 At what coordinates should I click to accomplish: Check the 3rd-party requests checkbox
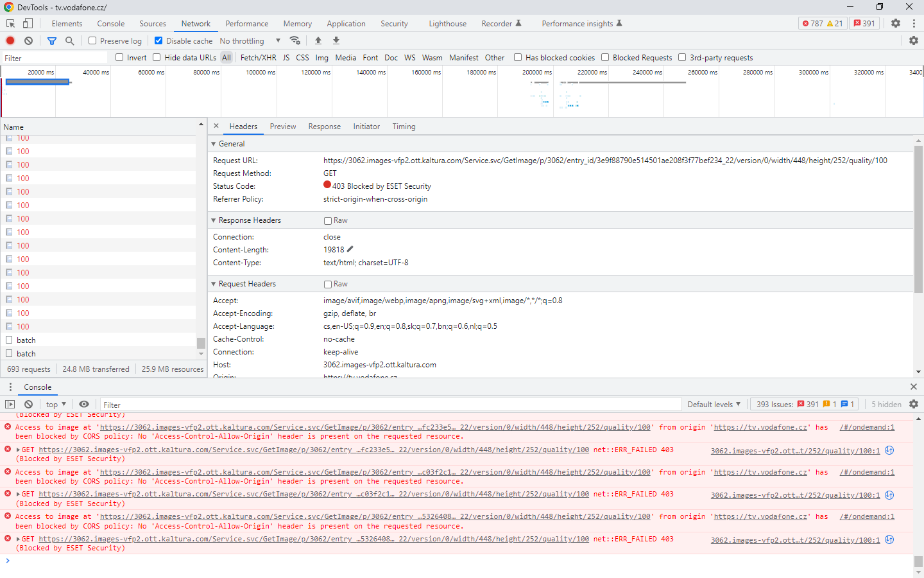pyautogui.click(x=682, y=57)
